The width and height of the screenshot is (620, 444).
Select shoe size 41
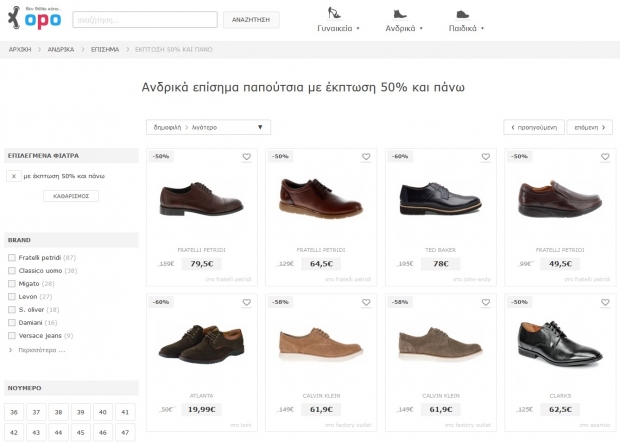point(125,412)
